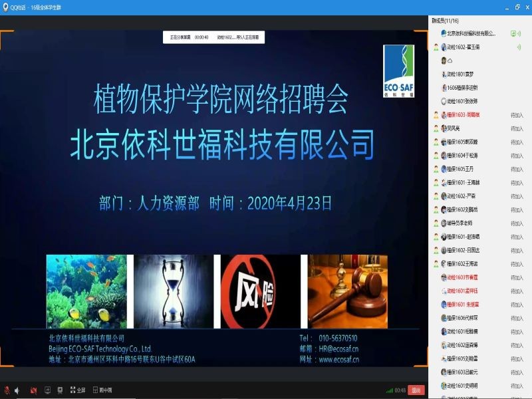Select member 动检1602-严 in the list
Screen dimensions: 532x399
[479, 196]
